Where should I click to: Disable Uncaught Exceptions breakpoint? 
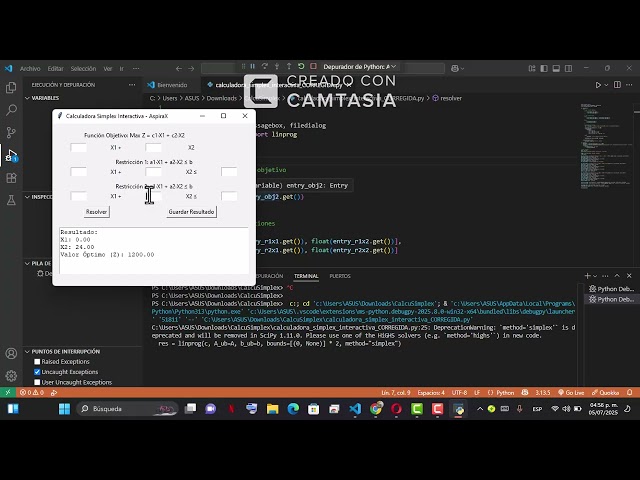pos(37,372)
